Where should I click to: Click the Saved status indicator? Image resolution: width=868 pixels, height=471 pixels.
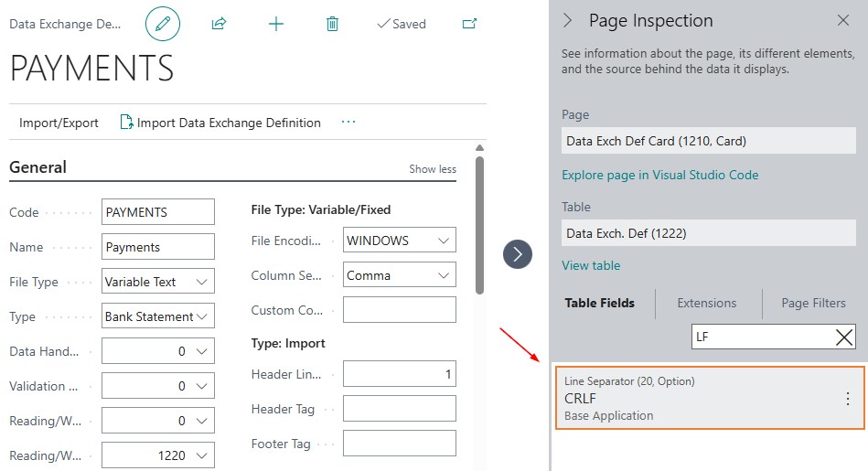tap(402, 24)
